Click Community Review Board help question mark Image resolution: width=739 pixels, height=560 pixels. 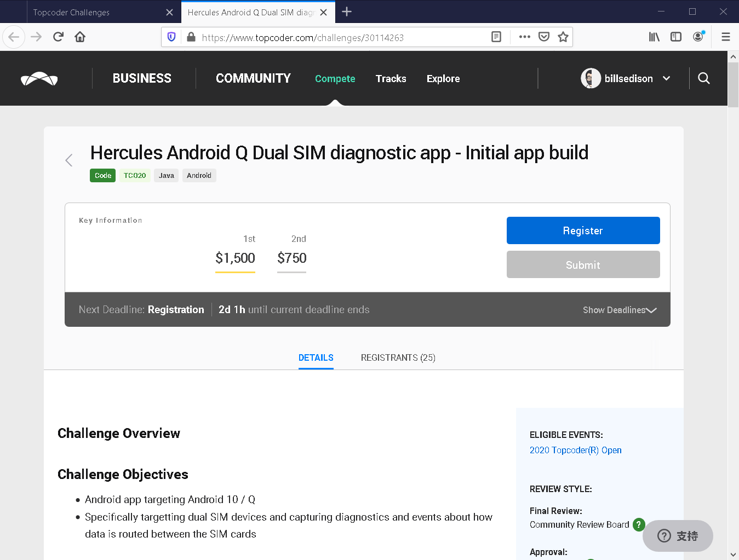639,524
